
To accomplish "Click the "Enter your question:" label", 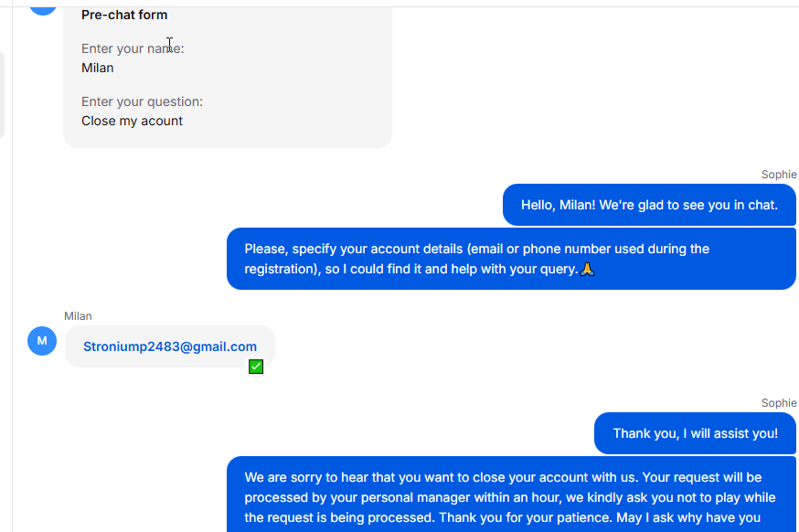I will [142, 101].
